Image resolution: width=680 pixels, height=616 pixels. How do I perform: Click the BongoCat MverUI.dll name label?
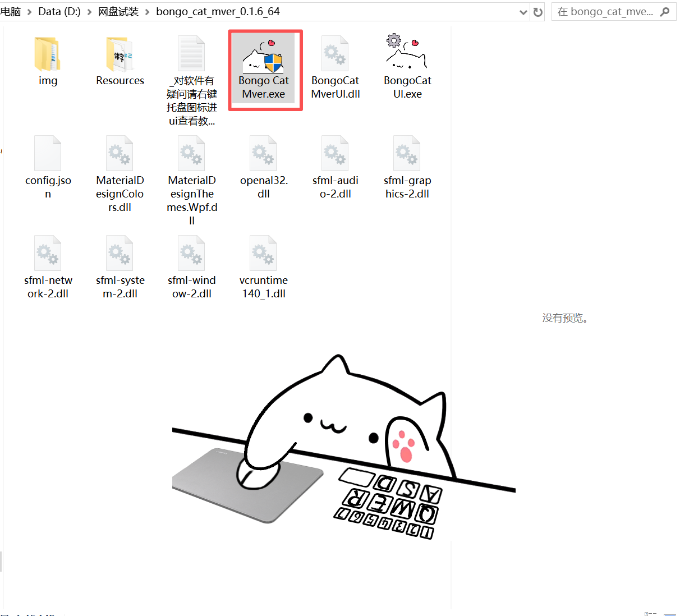tap(336, 88)
